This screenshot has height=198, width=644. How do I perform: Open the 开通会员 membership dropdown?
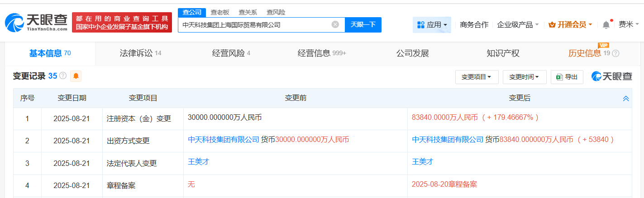click(570, 24)
